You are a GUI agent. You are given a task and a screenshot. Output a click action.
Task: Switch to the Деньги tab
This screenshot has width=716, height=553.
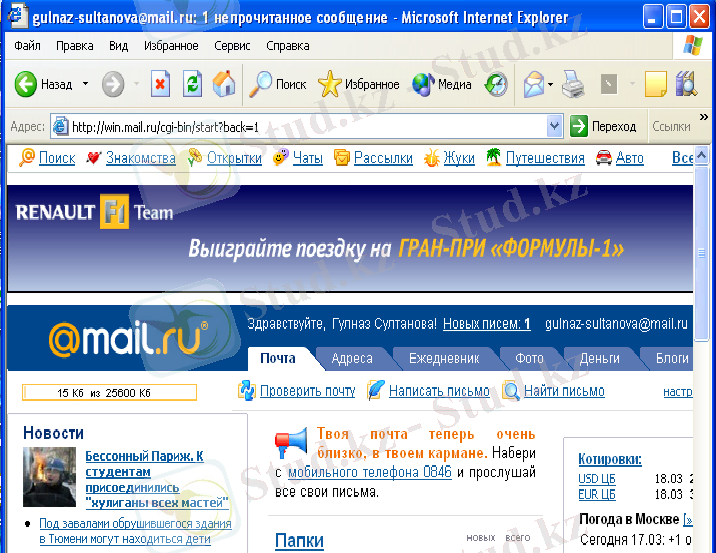599,358
